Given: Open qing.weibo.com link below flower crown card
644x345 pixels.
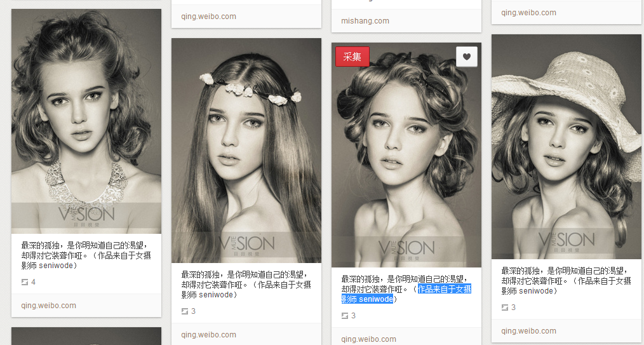Looking at the screenshot, I should point(208,335).
